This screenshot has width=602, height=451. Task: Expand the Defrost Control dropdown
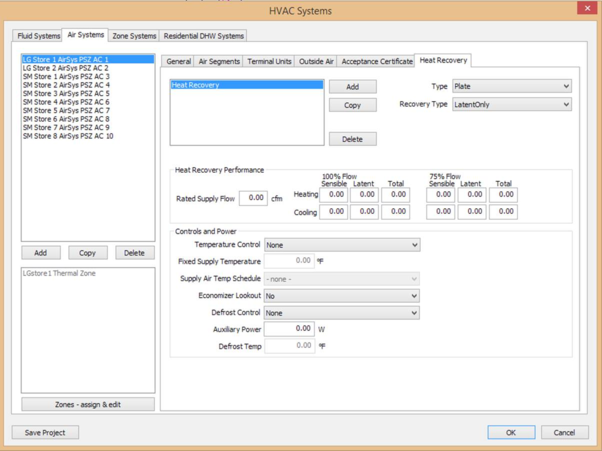tap(341, 313)
